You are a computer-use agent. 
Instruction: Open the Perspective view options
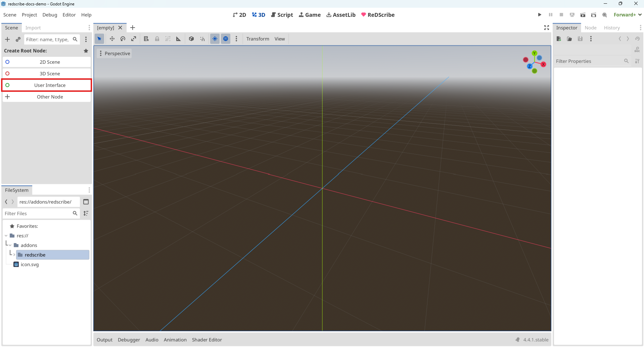(114, 53)
